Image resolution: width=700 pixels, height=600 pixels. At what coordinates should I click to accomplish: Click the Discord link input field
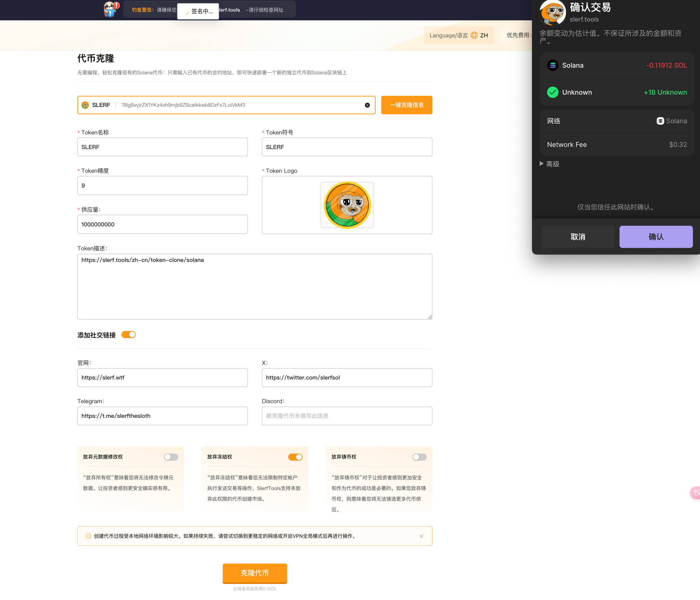pos(347,416)
